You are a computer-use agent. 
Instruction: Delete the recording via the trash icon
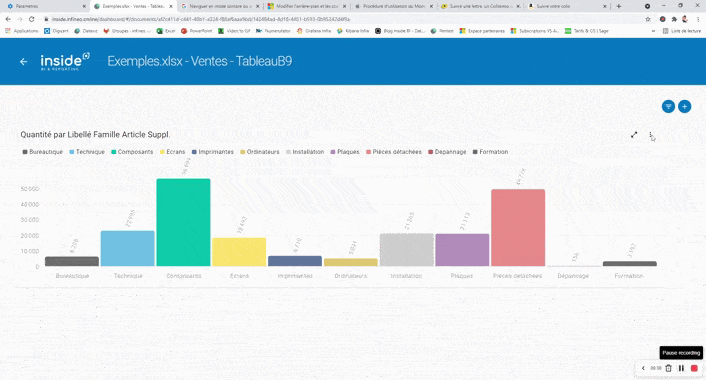669,368
